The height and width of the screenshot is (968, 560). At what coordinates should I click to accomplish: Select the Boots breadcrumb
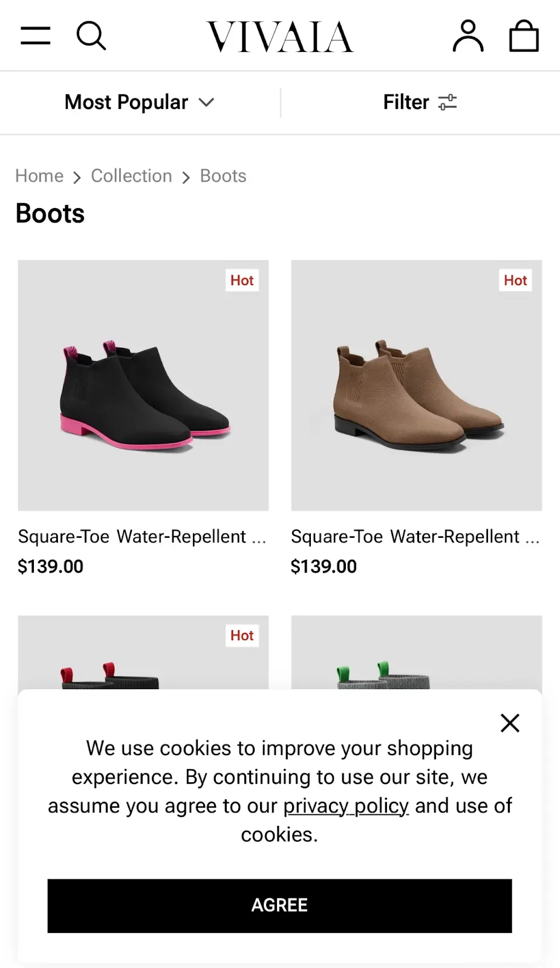coord(223,176)
